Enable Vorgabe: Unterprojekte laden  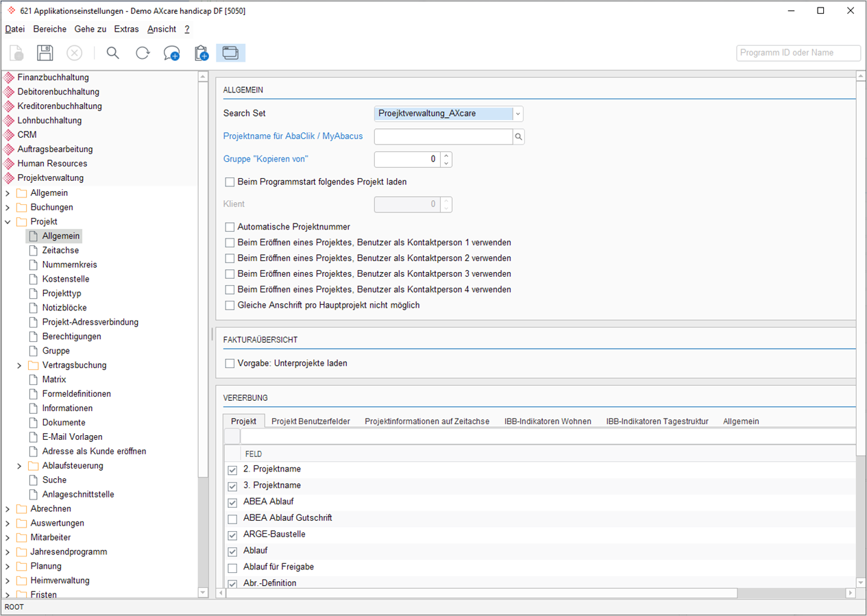click(230, 363)
